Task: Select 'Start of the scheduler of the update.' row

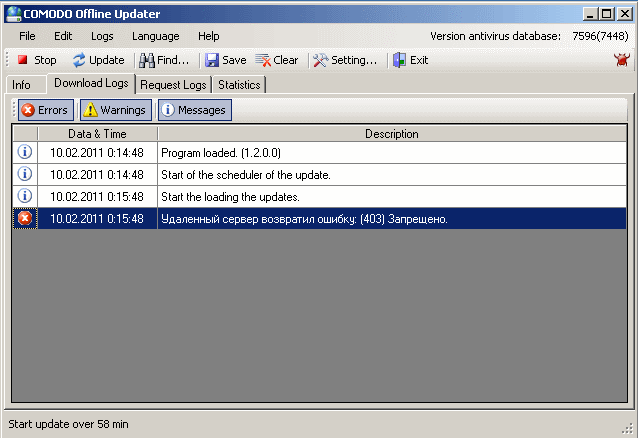Action: pos(319,175)
